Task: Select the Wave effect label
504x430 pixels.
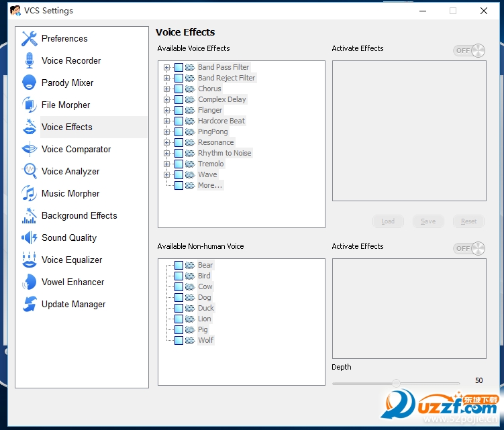Action: pos(207,174)
